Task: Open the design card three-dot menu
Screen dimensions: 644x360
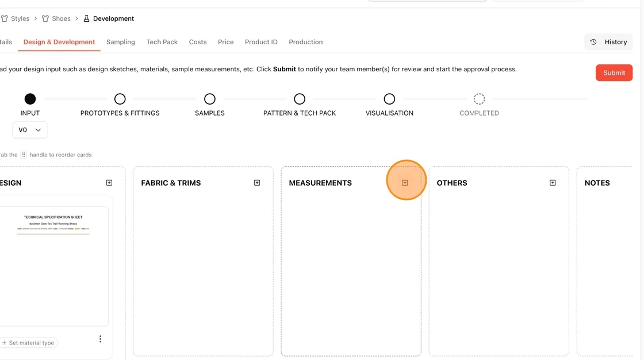Action: point(100,339)
